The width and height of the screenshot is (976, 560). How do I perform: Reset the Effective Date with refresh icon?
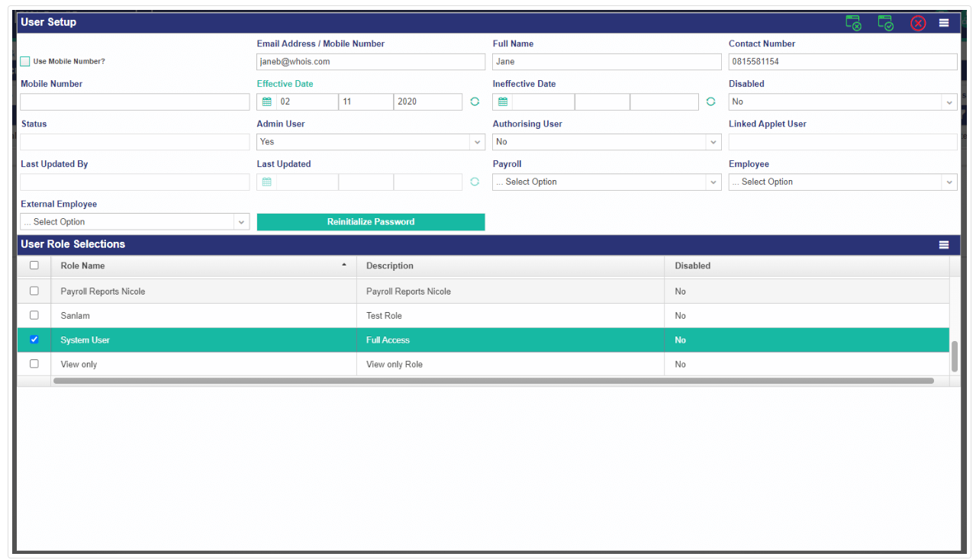pos(475,101)
